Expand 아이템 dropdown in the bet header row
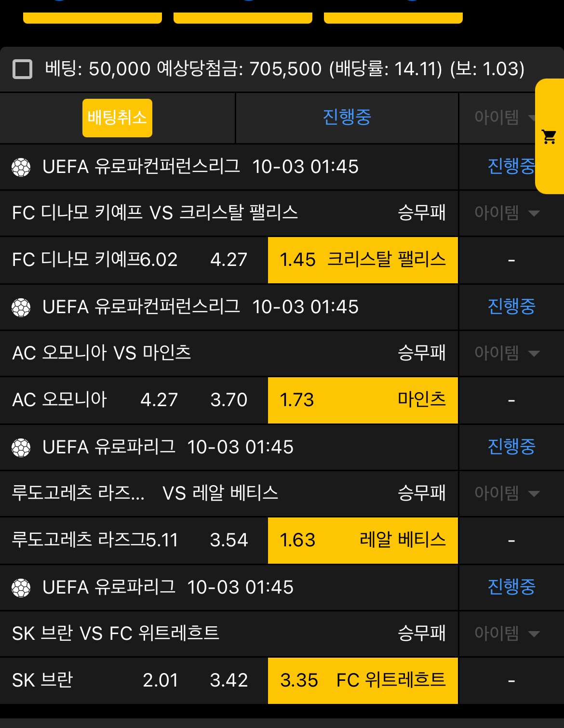The width and height of the screenshot is (564, 728). tap(504, 117)
